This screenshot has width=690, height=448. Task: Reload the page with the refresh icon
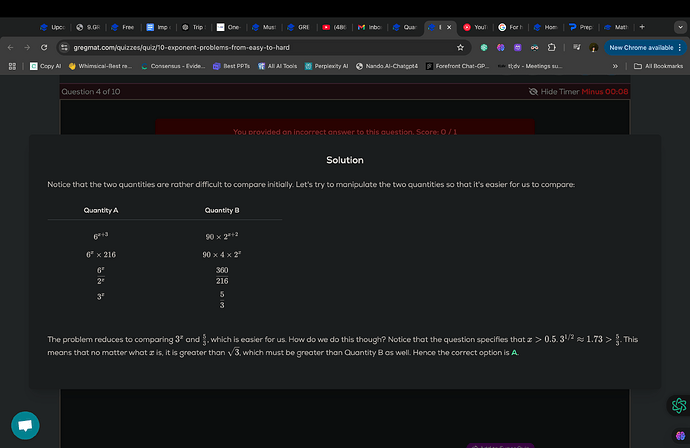[44, 48]
